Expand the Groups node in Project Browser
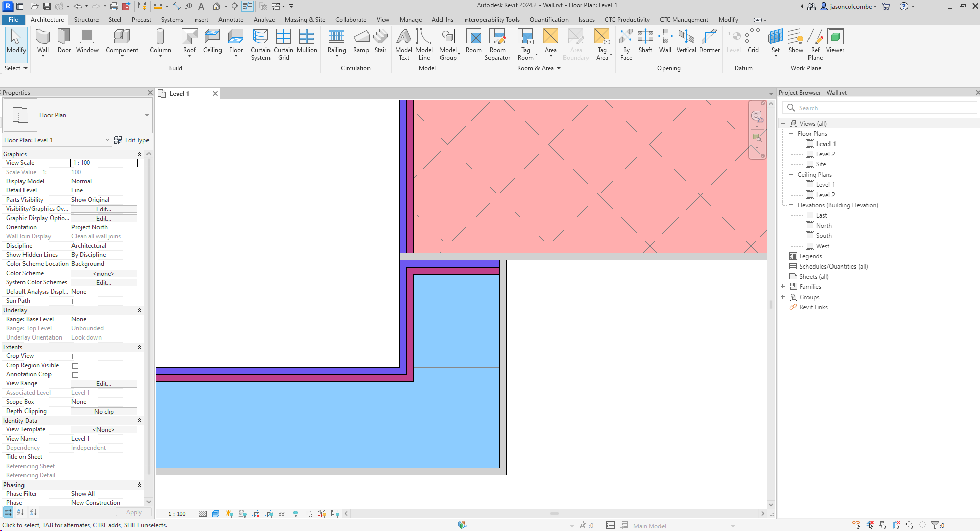 (783, 297)
